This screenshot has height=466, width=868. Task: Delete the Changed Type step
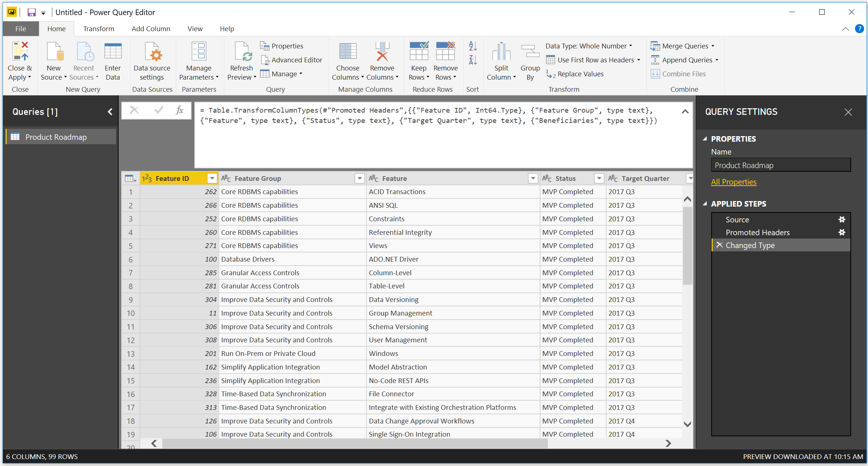point(719,245)
